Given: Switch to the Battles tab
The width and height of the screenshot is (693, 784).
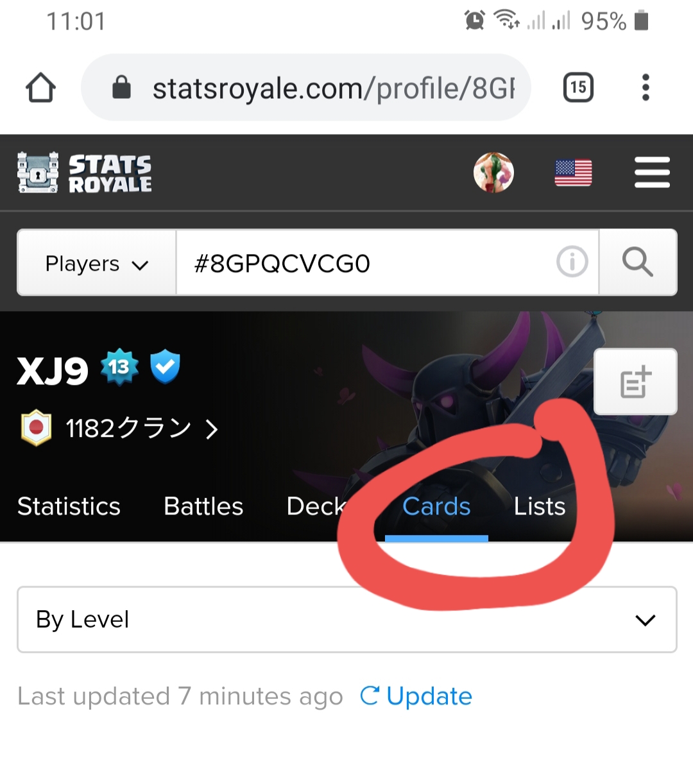Looking at the screenshot, I should [x=203, y=506].
